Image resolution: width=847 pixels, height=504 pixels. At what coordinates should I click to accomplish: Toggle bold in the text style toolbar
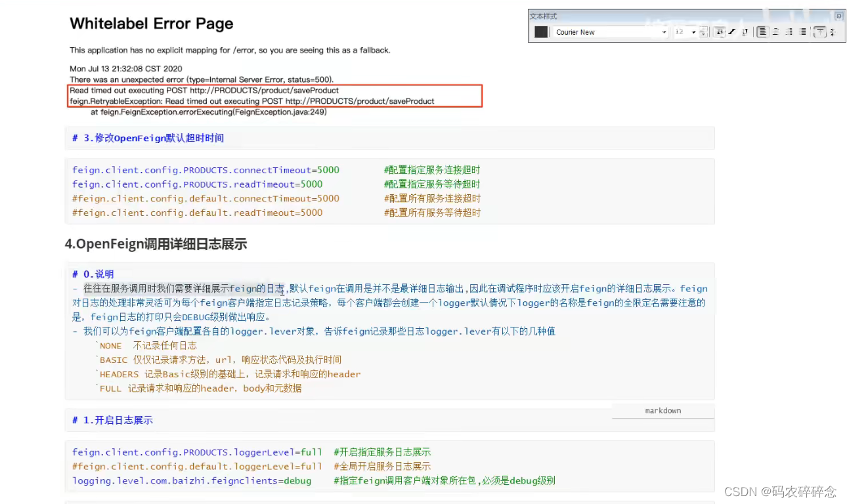[x=720, y=31]
